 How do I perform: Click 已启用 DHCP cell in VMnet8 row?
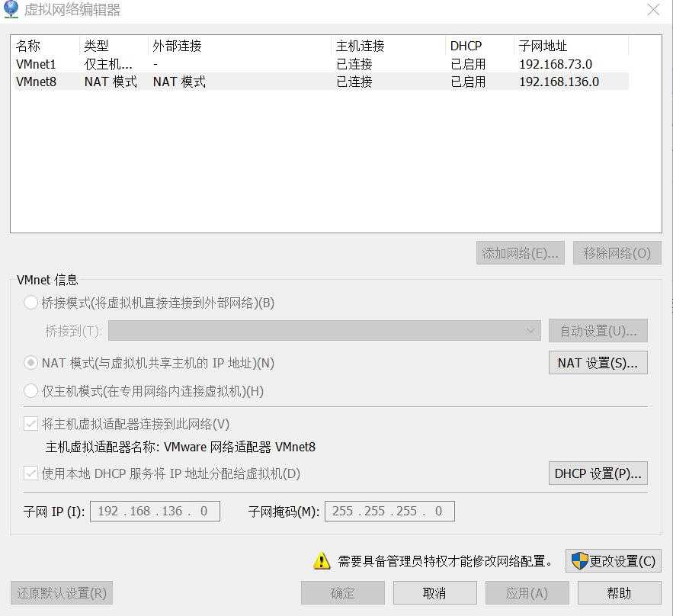468,82
